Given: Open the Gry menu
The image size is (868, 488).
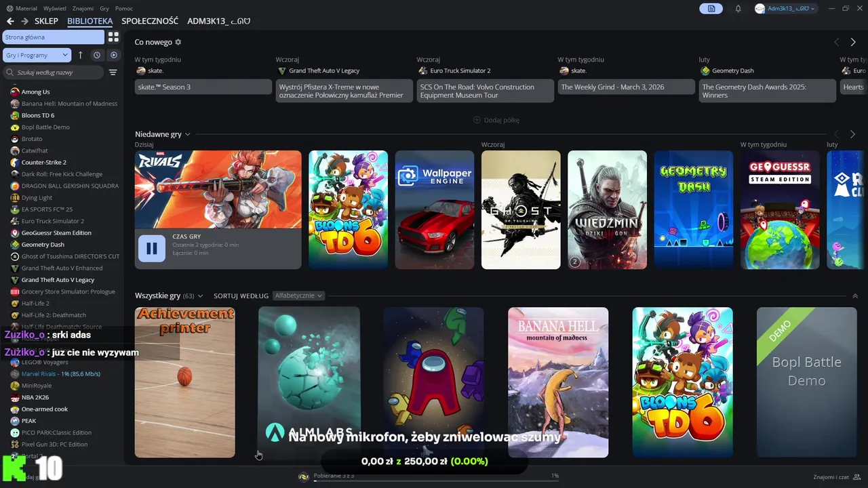Looking at the screenshot, I should 104,8.
